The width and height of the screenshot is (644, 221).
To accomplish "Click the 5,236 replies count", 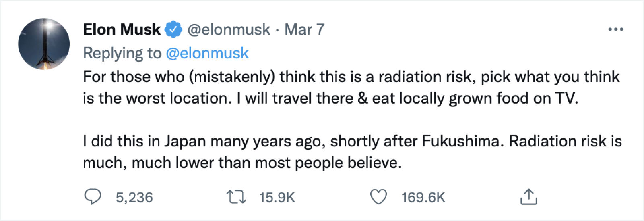I will pyautogui.click(x=134, y=198).
